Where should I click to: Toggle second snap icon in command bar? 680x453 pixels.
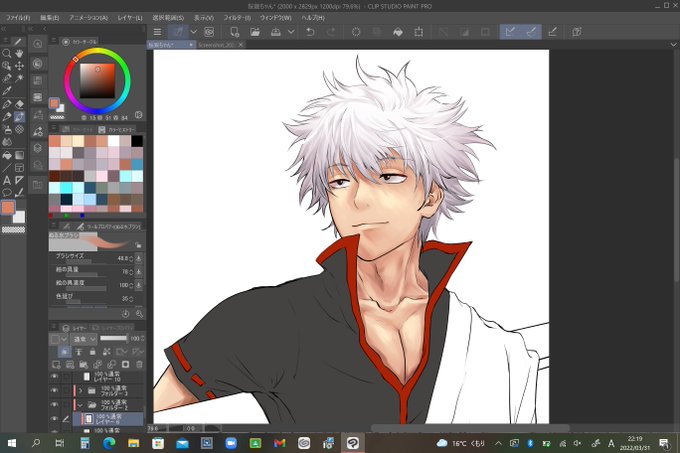coord(531,32)
